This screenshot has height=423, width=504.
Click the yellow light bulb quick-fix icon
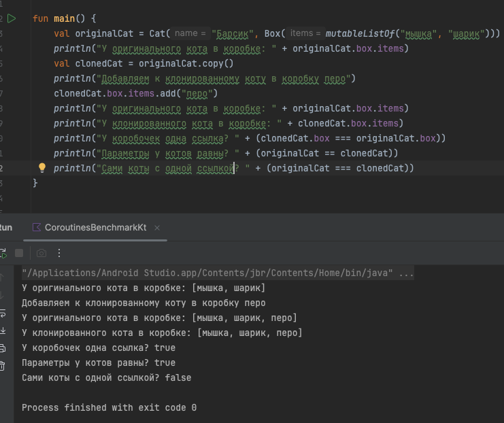(x=42, y=168)
